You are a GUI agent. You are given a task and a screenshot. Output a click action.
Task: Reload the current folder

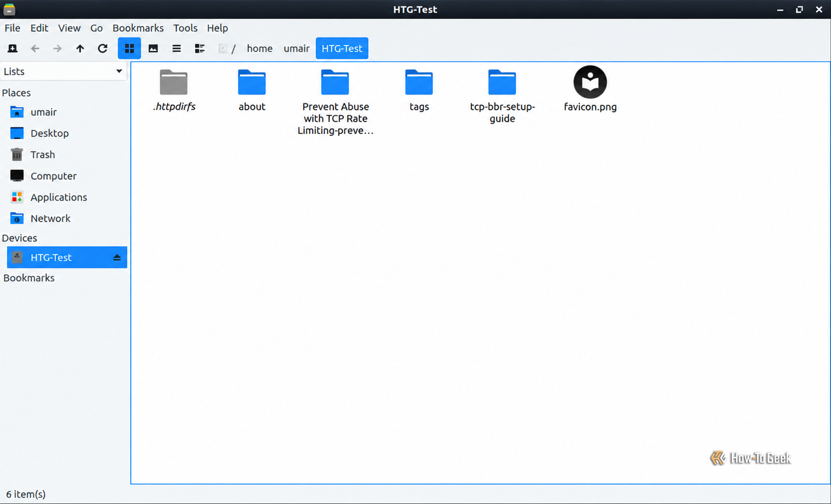click(x=102, y=48)
